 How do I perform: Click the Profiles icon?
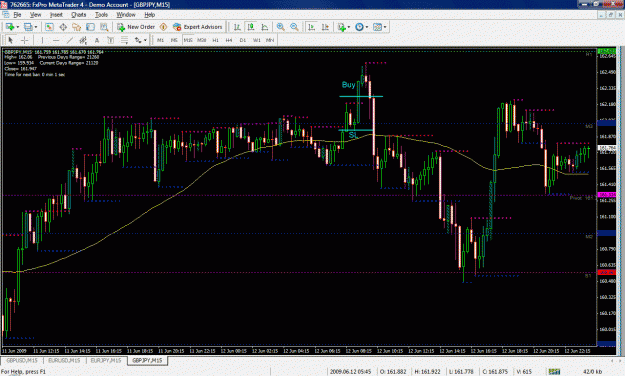click(x=28, y=27)
